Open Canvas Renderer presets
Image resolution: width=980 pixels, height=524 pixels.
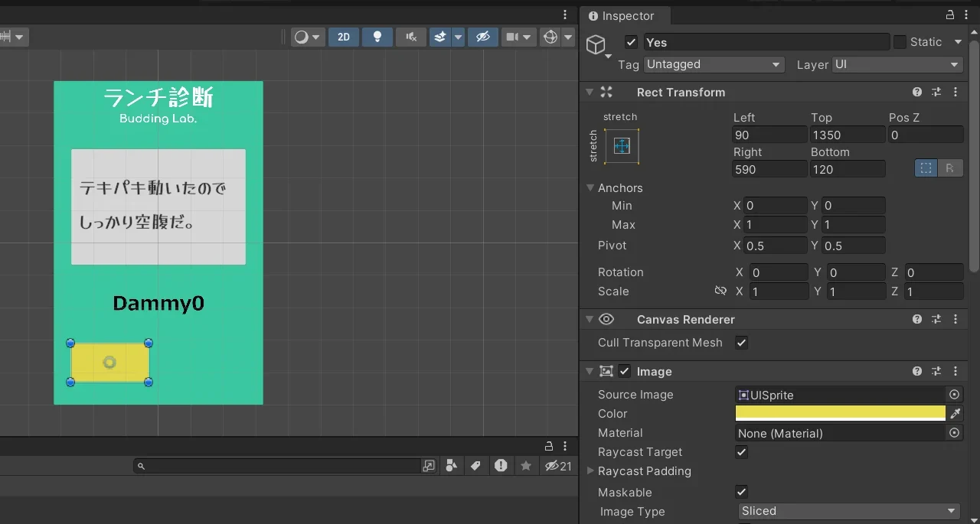936,319
